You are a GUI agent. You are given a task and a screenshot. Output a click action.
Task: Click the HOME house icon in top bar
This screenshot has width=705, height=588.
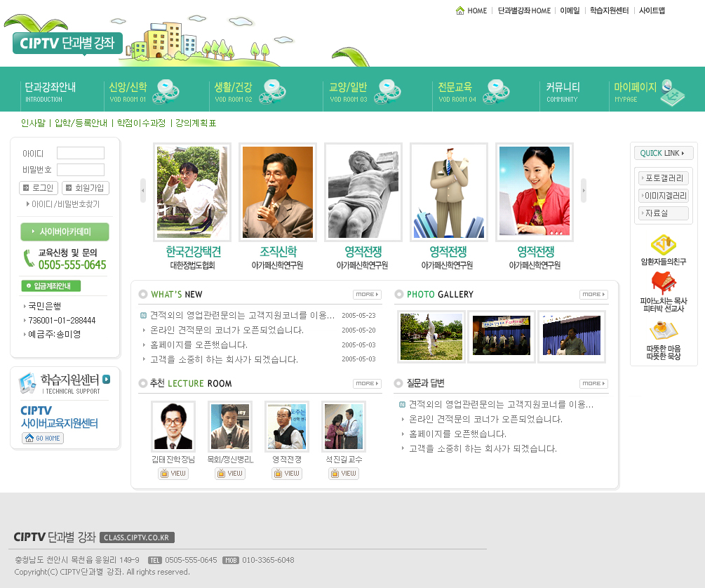click(460, 11)
